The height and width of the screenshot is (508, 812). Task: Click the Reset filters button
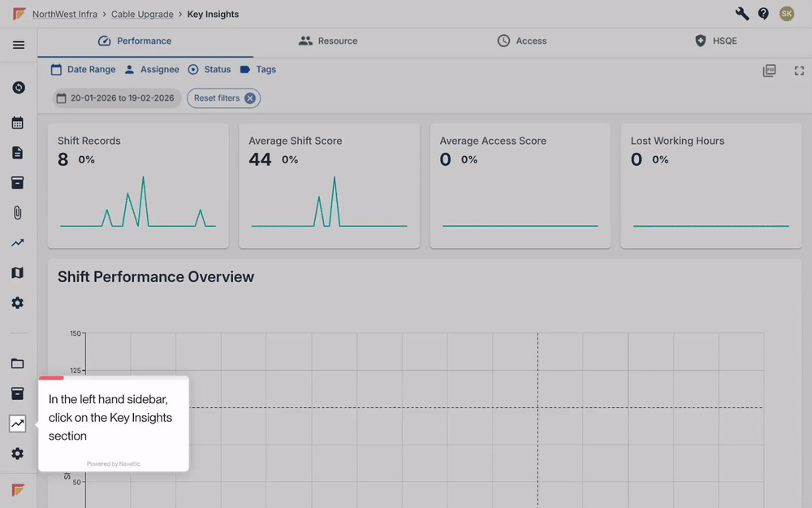[224, 98]
